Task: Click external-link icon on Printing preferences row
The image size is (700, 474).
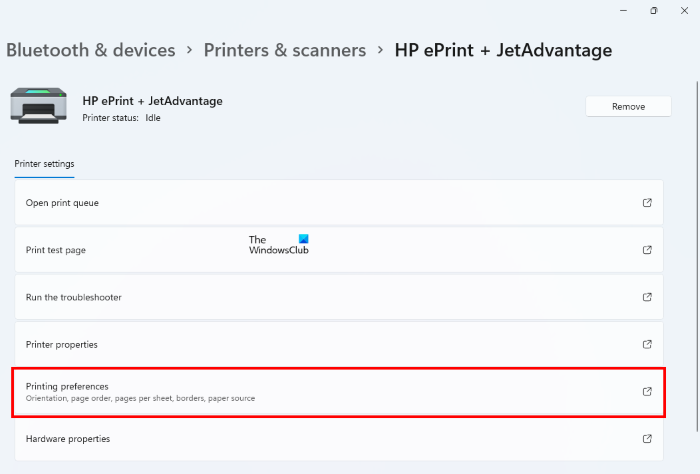Action: pos(647,391)
